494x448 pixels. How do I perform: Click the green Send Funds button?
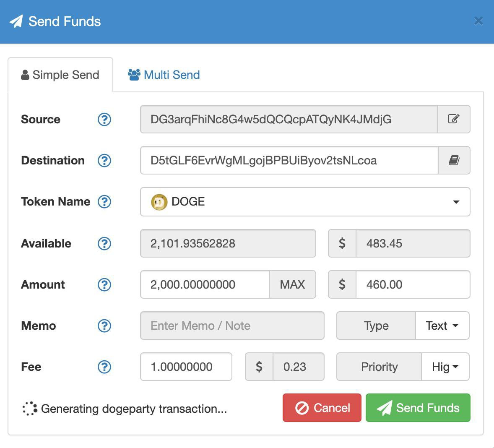tap(418, 408)
